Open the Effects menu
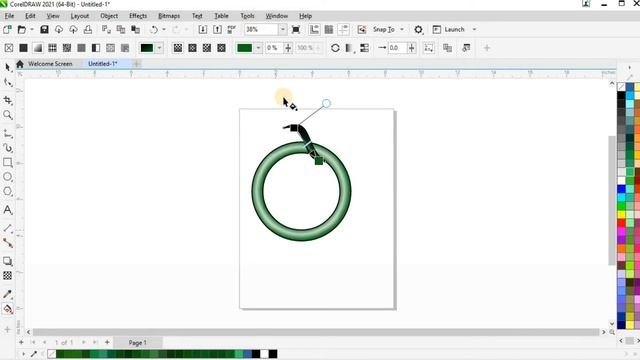Screen dimensions: 640x360 click(138, 16)
